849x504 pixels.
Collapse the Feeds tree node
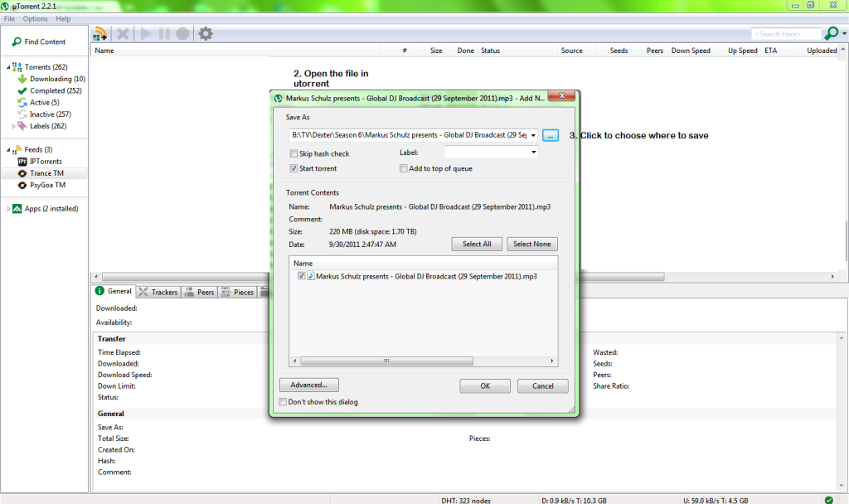(x=8, y=150)
